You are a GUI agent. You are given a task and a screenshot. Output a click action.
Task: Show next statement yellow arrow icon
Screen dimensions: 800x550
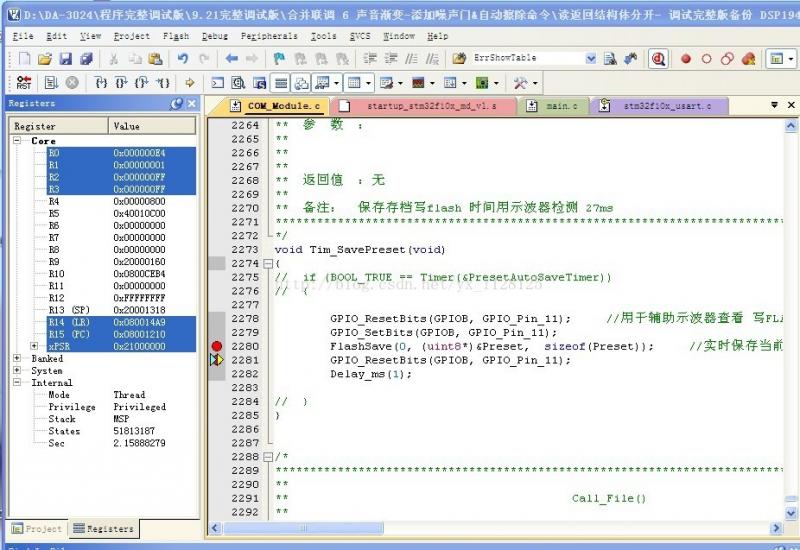190,83
